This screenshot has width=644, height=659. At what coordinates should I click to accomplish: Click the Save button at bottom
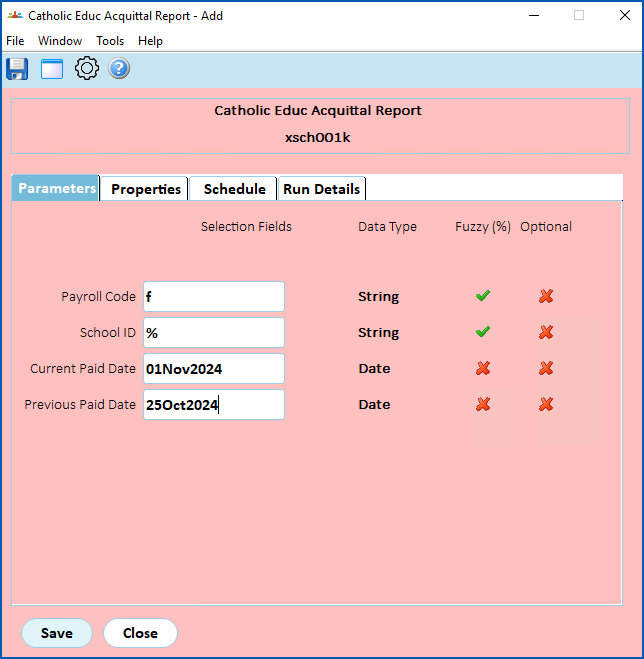[x=57, y=633]
